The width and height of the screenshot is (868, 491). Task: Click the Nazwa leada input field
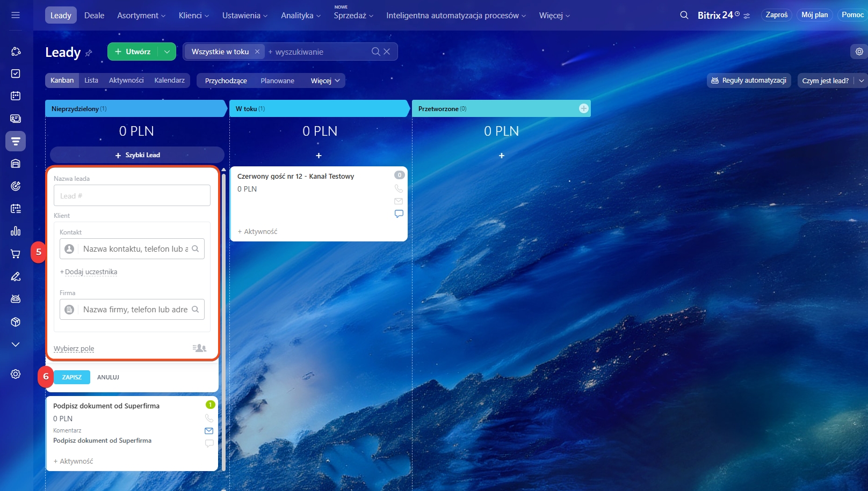(132, 196)
